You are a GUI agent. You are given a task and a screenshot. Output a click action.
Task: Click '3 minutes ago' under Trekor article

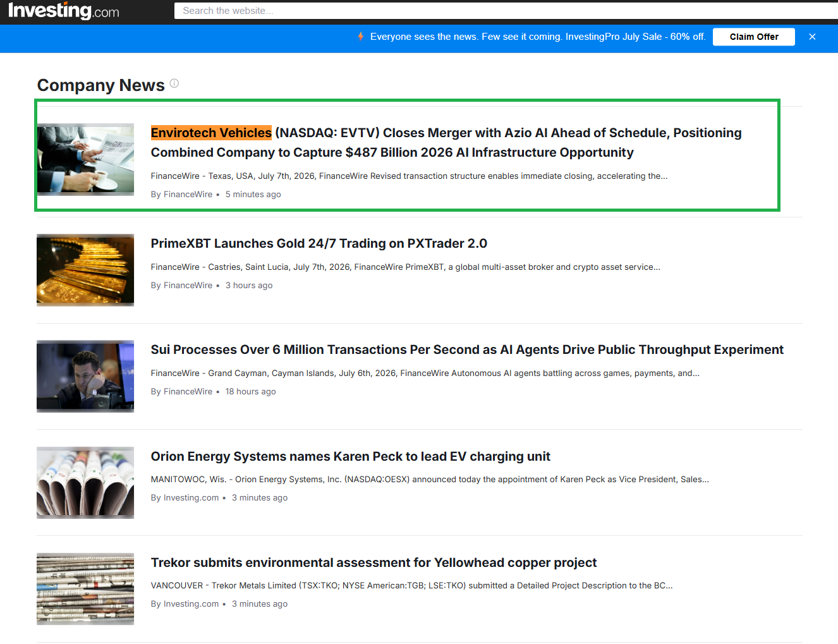coord(260,604)
